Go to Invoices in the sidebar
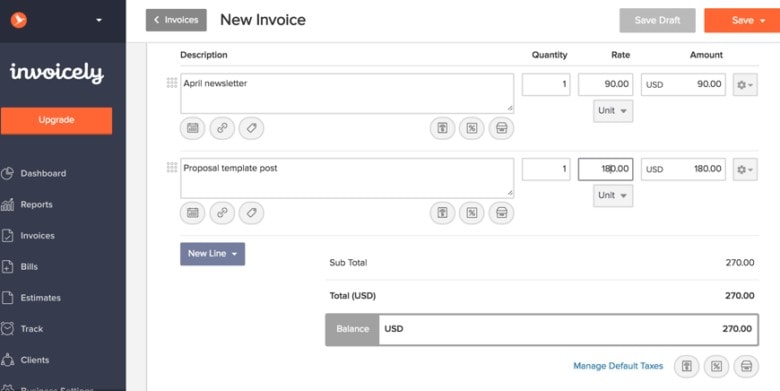The width and height of the screenshot is (780, 391). click(x=37, y=235)
